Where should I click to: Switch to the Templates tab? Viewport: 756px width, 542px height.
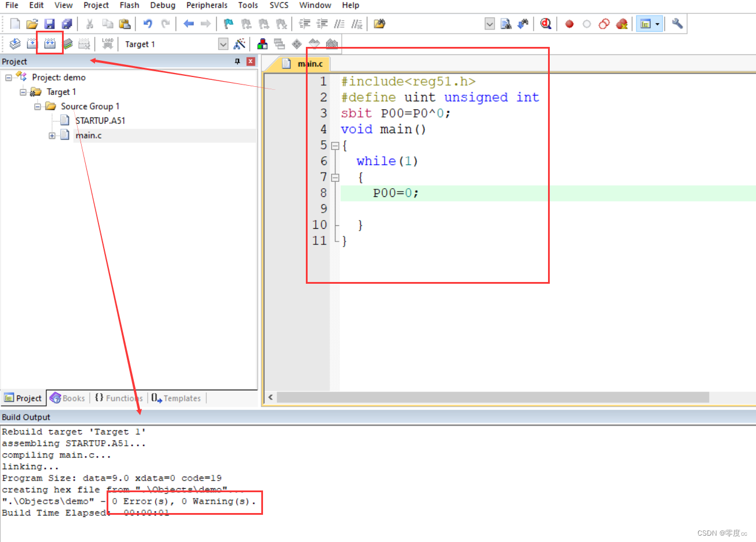pyautogui.click(x=176, y=398)
